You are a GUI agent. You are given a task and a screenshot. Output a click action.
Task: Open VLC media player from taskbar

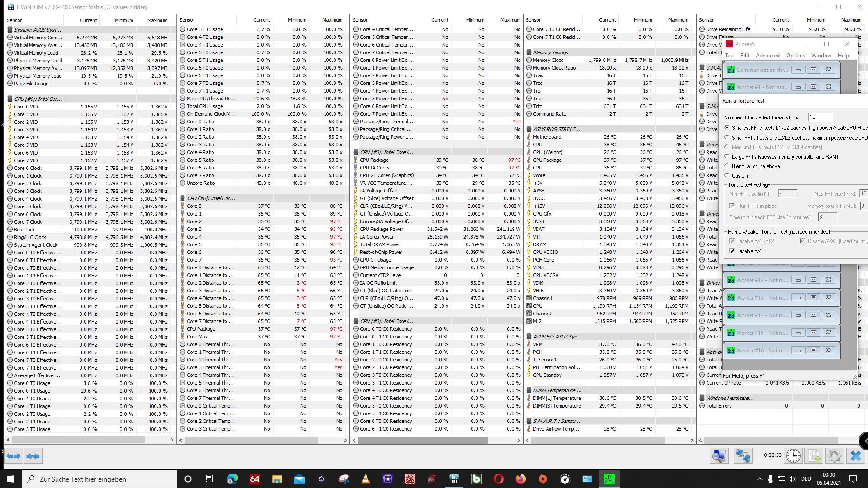pos(365,479)
